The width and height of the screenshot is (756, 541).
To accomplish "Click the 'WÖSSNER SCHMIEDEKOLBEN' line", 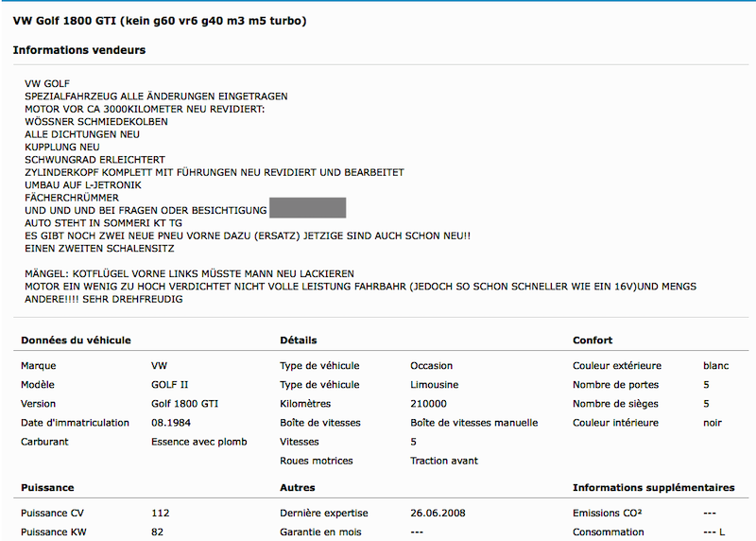I will pyautogui.click(x=96, y=122).
